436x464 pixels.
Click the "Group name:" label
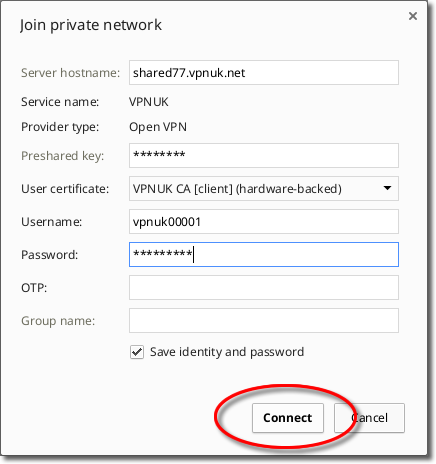[x=58, y=321]
